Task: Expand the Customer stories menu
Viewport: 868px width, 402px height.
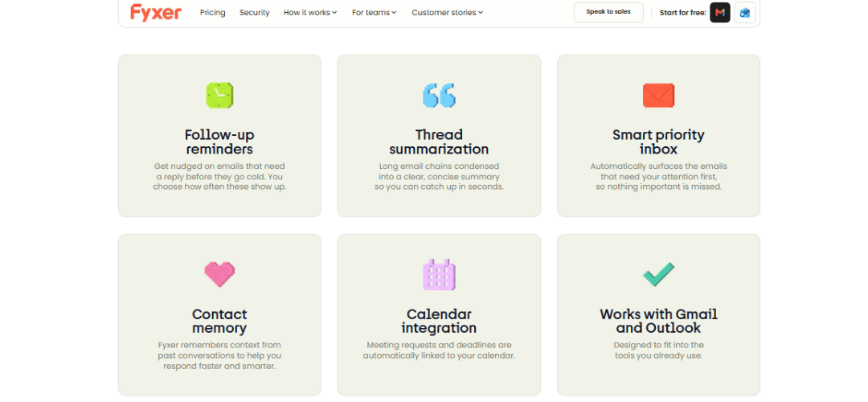Action: coord(448,13)
